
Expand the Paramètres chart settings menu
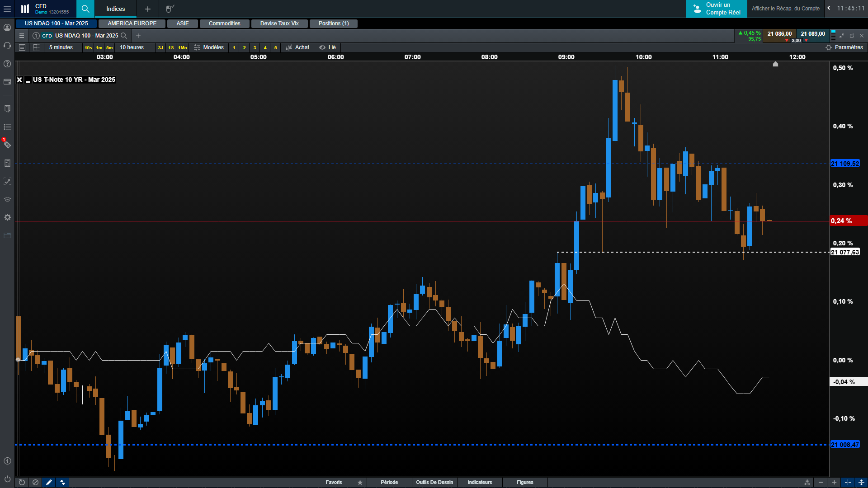[x=844, y=47]
